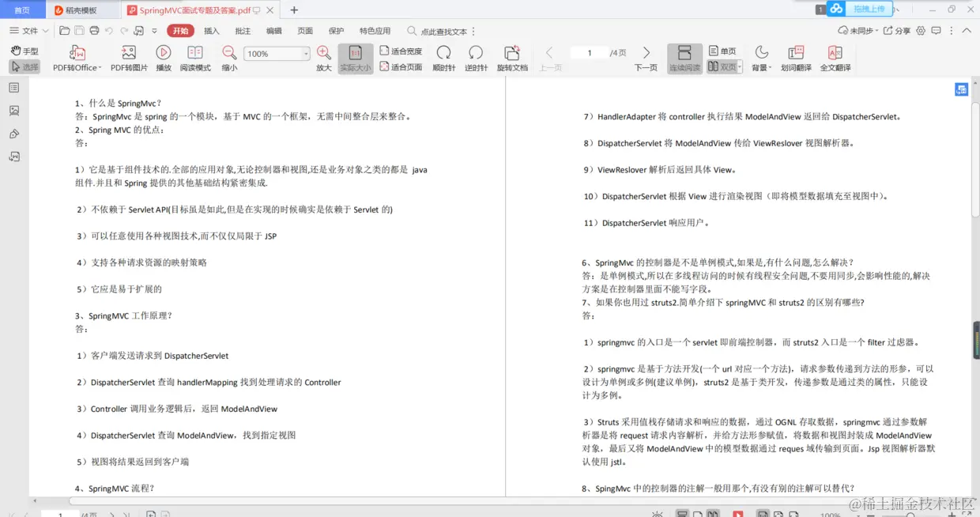Open the annotations panel sidebar icon

point(14,157)
